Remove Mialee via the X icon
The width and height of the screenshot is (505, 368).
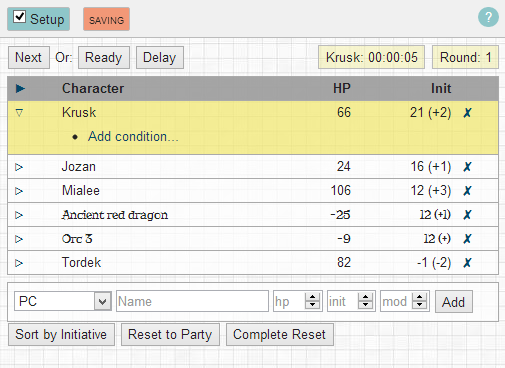[x=467, y=191]
